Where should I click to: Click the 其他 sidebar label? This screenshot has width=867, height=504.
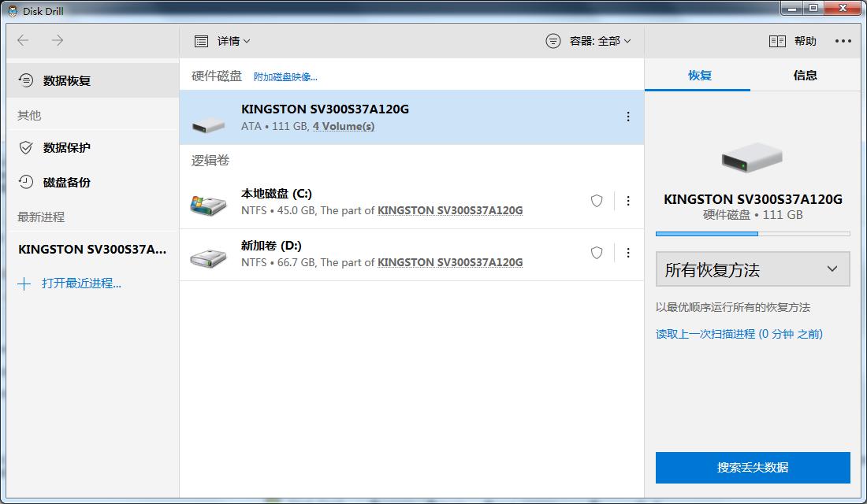coord(28,115)
